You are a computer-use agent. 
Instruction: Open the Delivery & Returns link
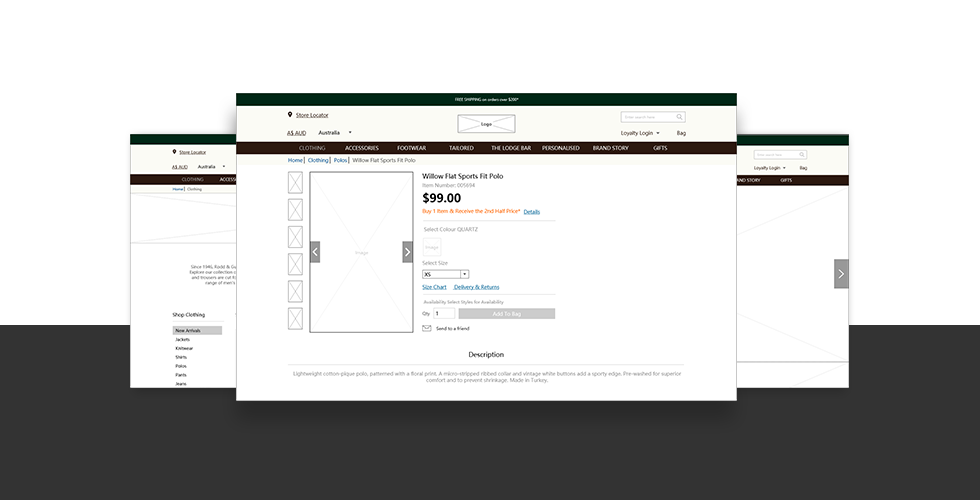click(x=476, y=287)
